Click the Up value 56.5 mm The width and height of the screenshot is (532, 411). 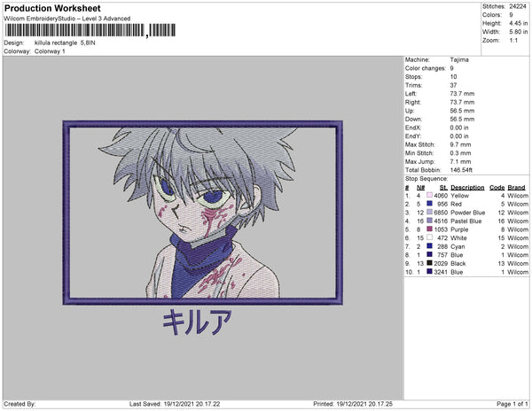tap(462, 111)
